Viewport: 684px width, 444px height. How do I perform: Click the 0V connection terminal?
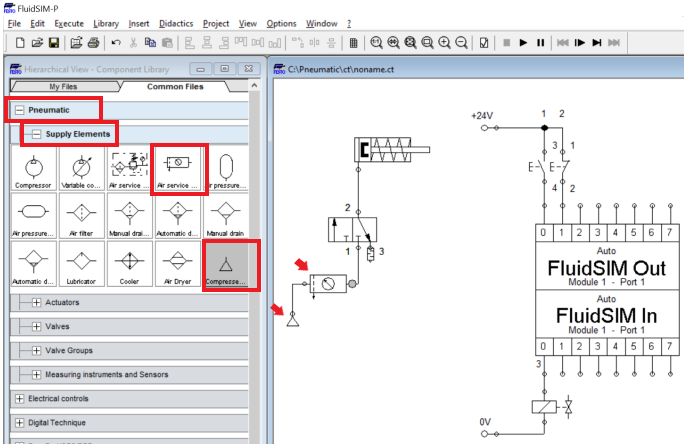[x=484, y=434]
